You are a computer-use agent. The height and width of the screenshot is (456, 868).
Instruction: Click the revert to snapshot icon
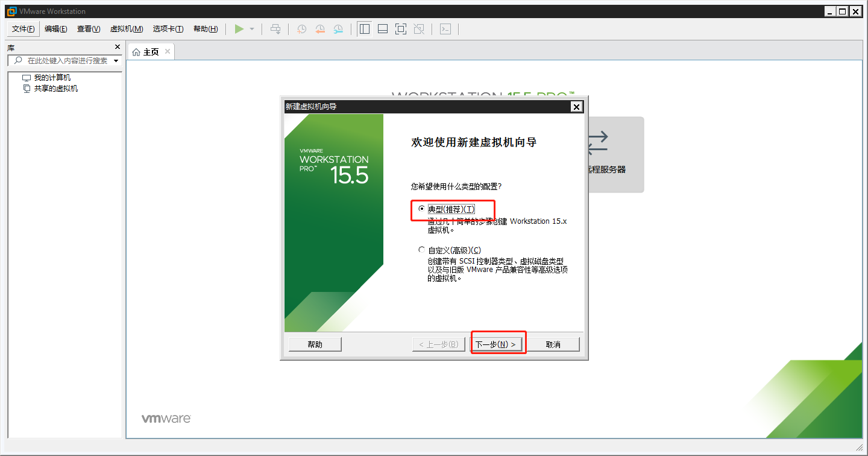(320, 29)
